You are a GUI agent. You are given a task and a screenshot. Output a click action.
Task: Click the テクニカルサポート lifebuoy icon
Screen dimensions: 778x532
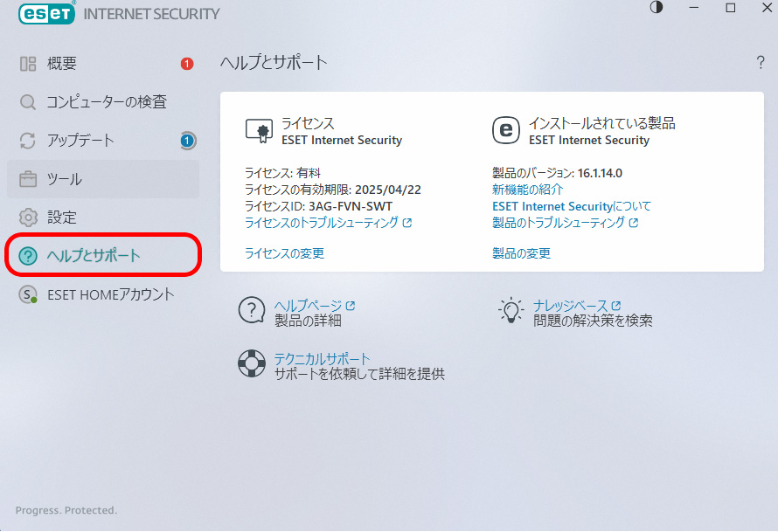(252, 363)
